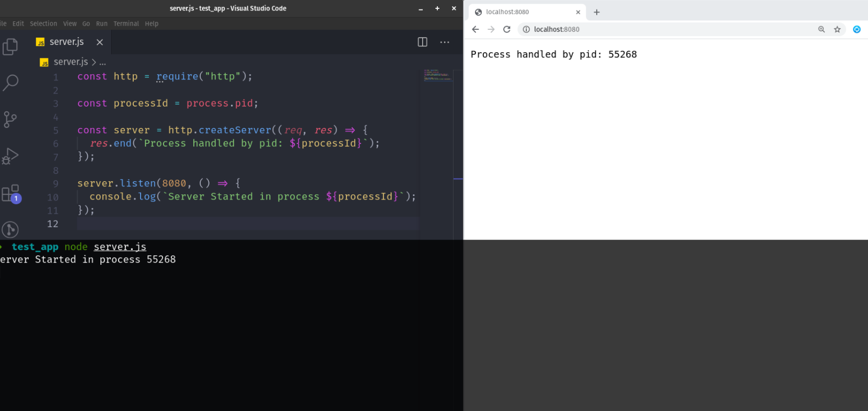Open a new browser tab
Image resolution: width=868 pixels, height=411 pixels.
point(597,12)
